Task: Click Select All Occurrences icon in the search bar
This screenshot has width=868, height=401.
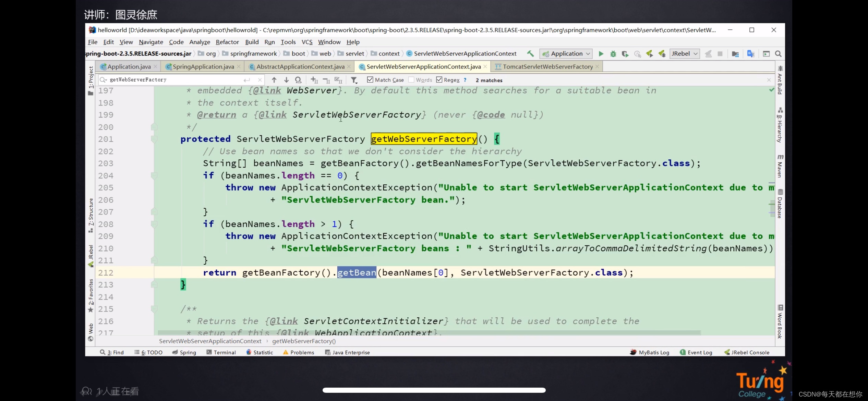Action: point(338,80)
